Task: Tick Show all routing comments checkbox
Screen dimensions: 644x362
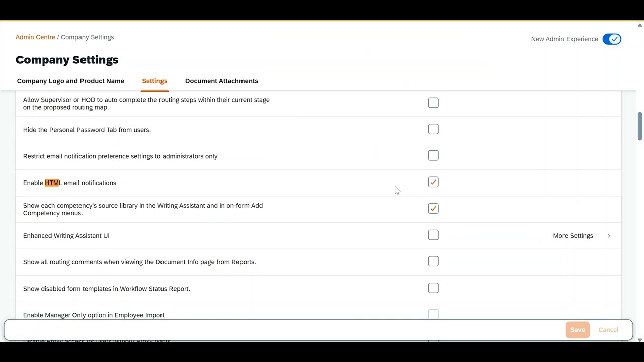Action: 433,261
